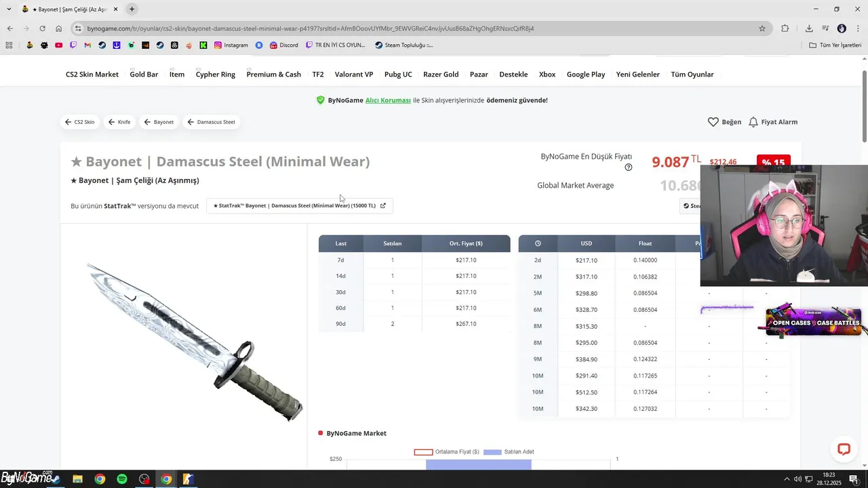Go to Valorant VP menu item

point(354,75)
